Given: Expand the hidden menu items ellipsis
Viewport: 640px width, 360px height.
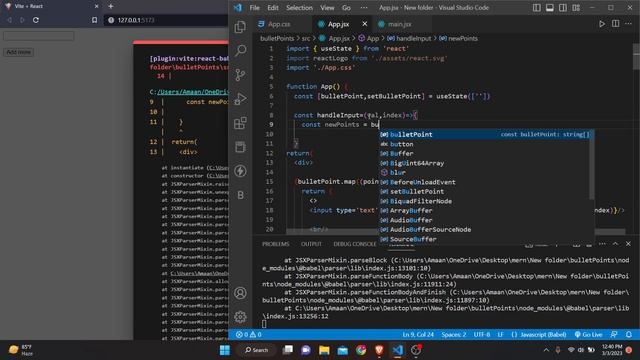Looking at the screenshot, I should click(364, 8).
